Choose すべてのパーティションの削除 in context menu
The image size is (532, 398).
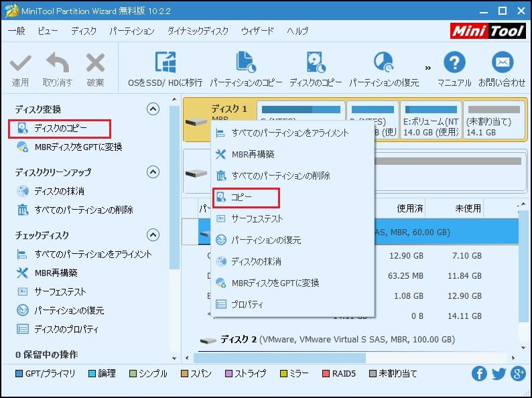pyautogui.click(x=293, y=176)
